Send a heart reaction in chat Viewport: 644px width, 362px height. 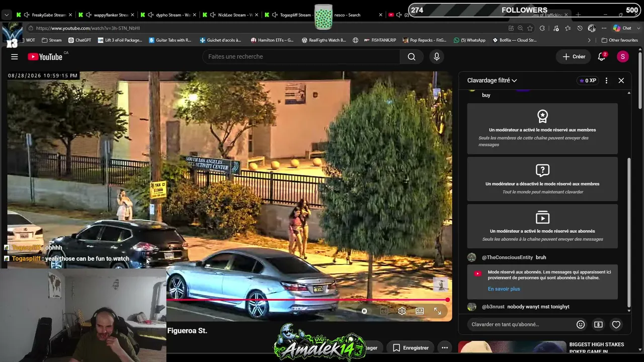[x=616, y=325]
